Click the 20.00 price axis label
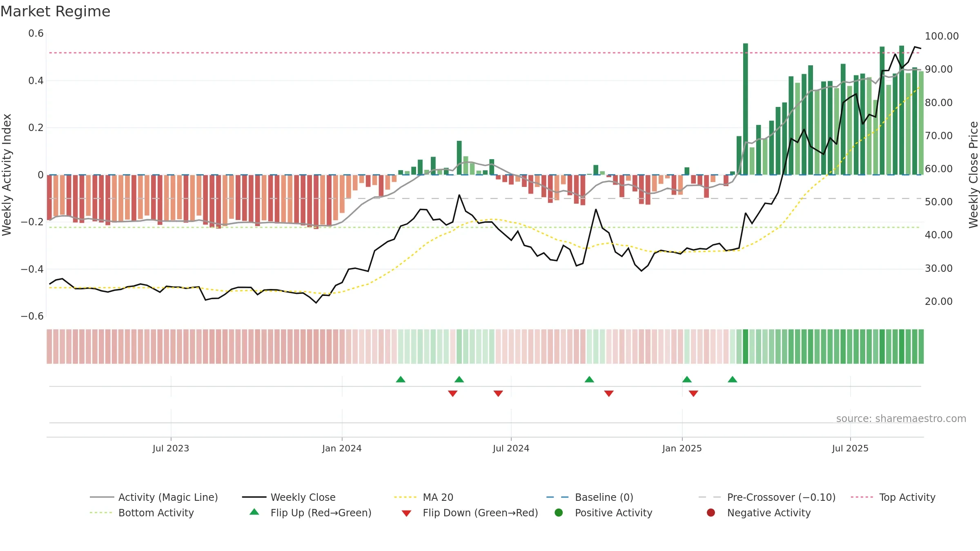 pos(939,302)
